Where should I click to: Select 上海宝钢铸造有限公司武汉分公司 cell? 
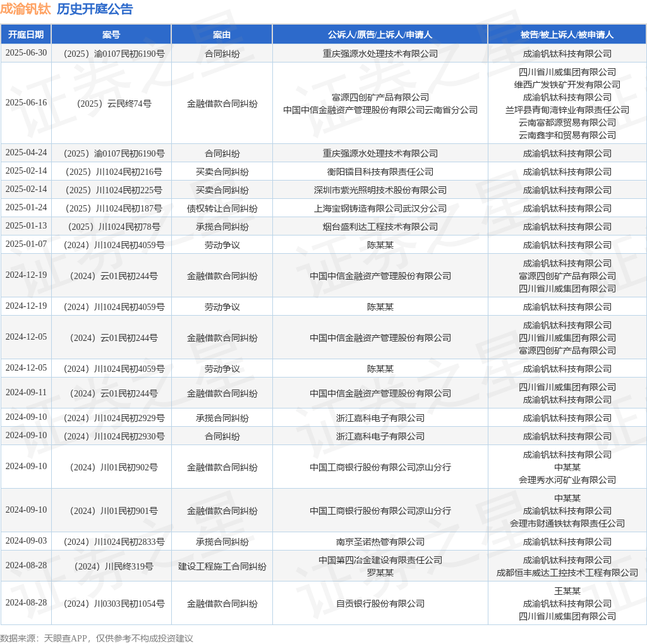coord(380,208)
